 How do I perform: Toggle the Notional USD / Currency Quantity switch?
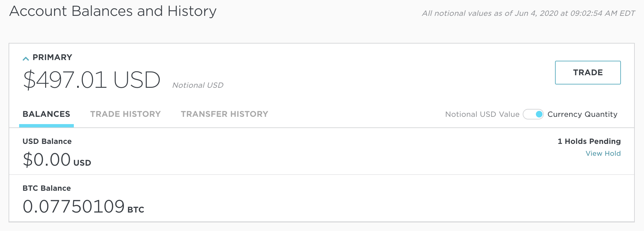point(533,115)
